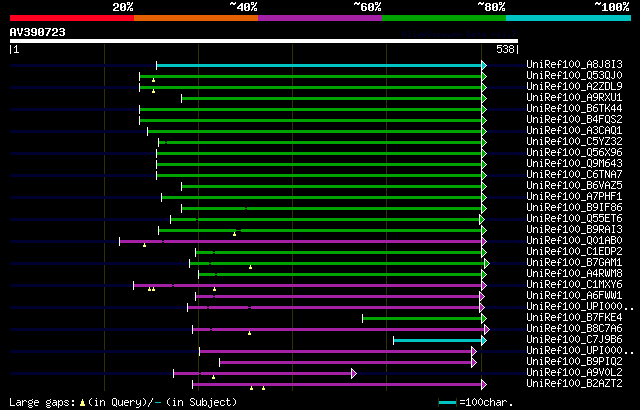
Task: Click the UniRef100_C7J9B6 label
Action: click(x=574, y=340)
